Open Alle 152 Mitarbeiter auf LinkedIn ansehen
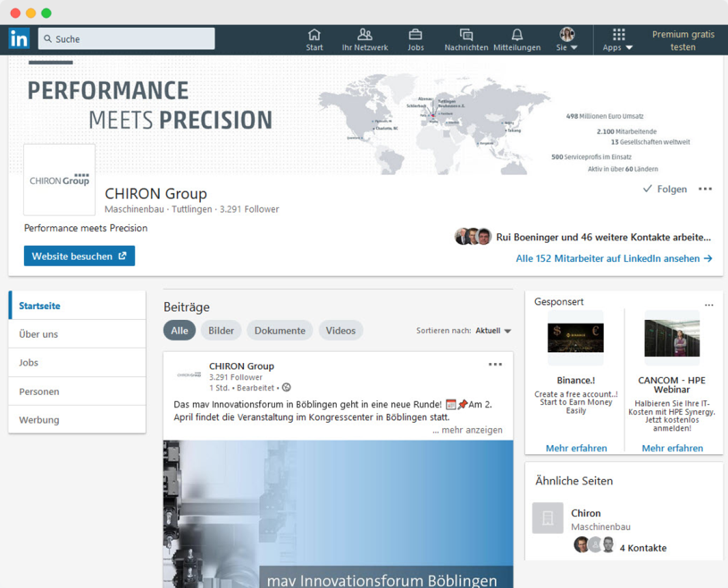The width and height of the screenshot is (728, 588). click(x=614, y=258)
